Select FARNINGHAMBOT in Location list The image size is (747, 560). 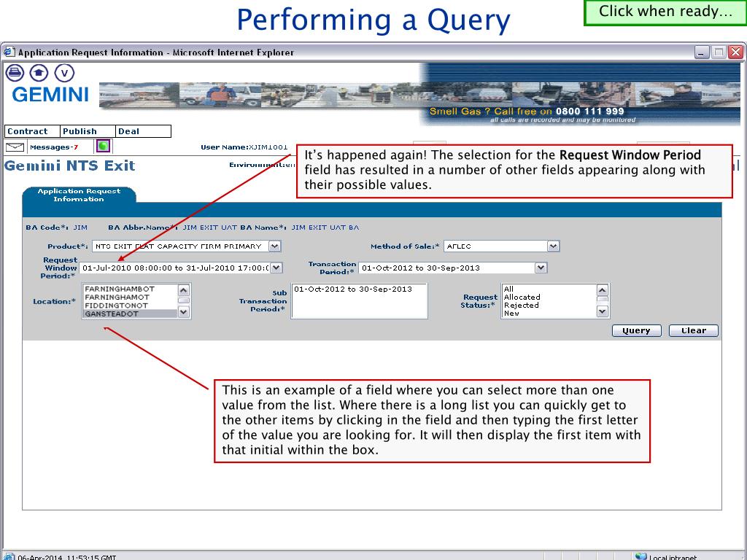click(130, 289)
